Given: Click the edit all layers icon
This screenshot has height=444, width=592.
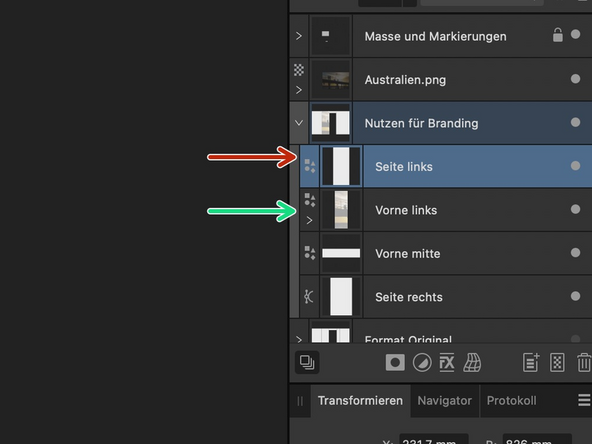Looking at the screenshot, I should tap(307, 362).
